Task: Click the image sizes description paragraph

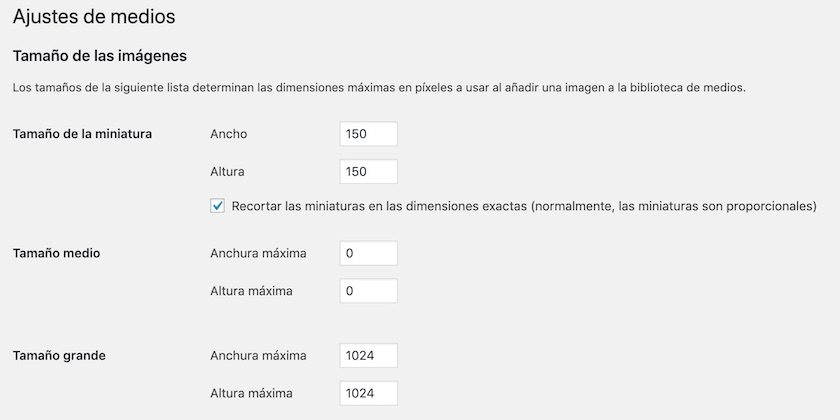Action: click(x=379, y=87)
